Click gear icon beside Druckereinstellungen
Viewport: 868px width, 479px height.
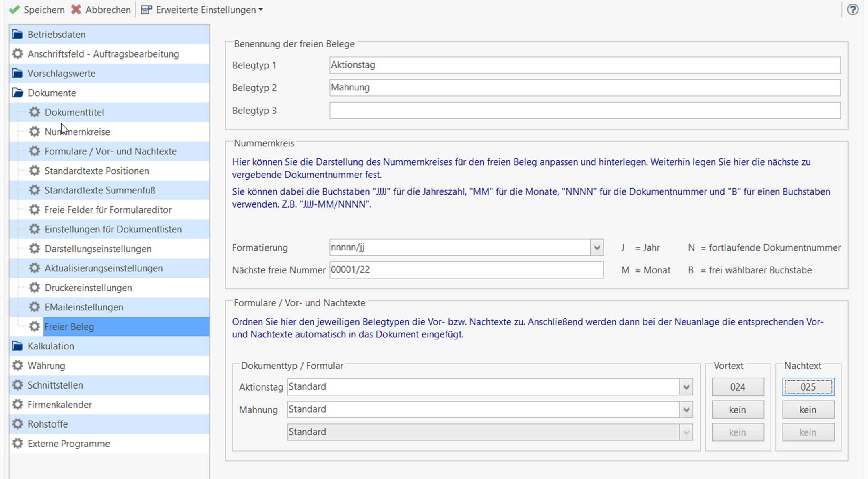click(x=35, y=288)
